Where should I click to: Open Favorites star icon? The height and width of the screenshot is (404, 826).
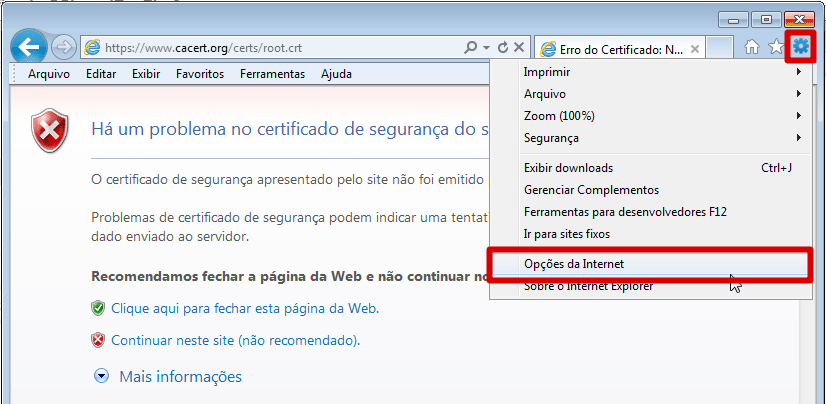[775, 47]
